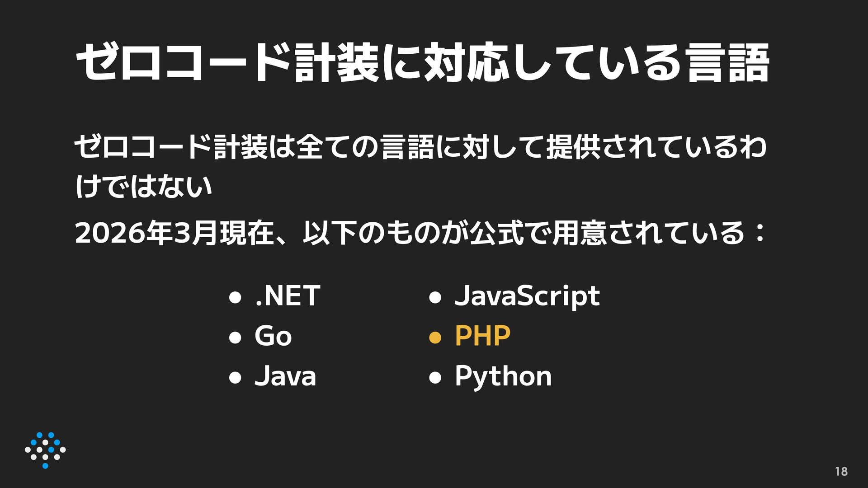The width and height of the screenshot is (868, 488).
Task: Click the blue dotted logo icon
Action: click(x=45, y=450)
